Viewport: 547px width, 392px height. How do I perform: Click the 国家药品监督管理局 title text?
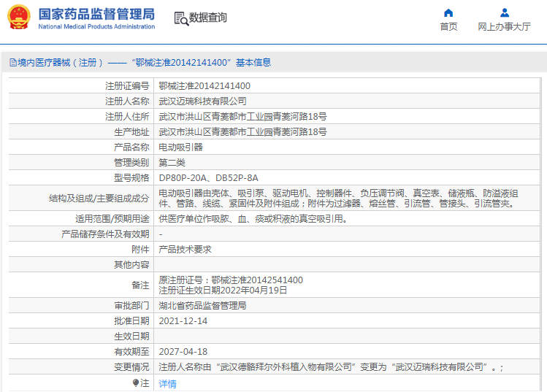[x=96, y=14]
